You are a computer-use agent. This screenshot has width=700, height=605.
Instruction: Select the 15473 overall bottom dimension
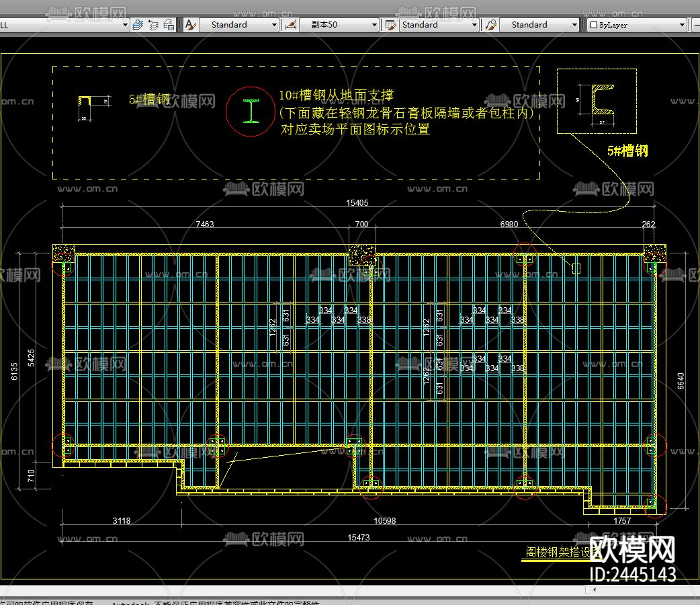359,538
